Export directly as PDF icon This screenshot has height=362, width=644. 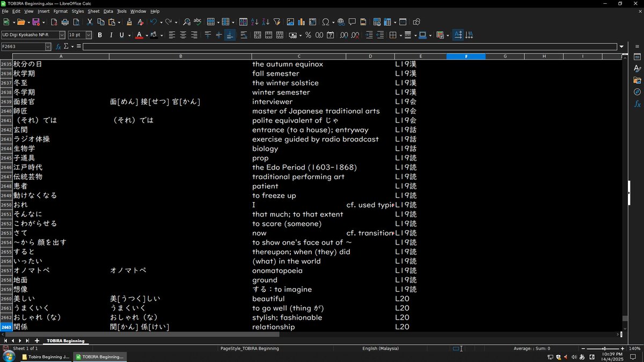[54, 22]
